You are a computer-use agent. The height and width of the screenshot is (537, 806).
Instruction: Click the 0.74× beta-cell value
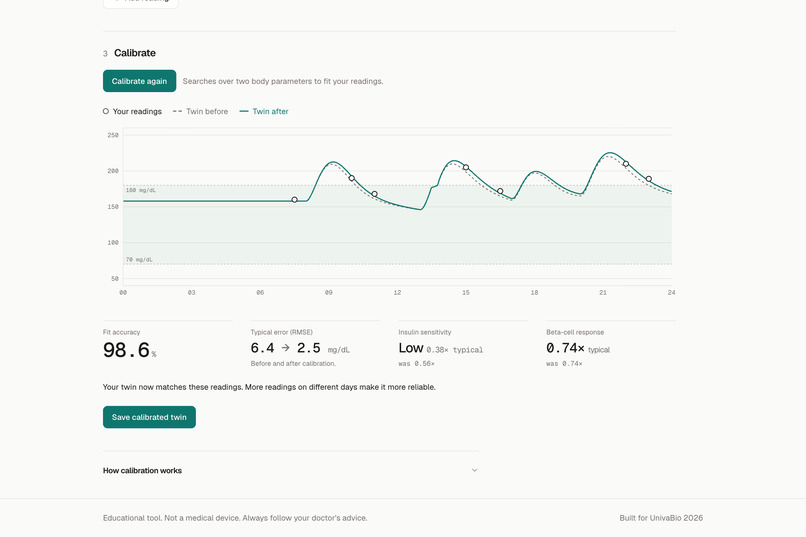565,348
